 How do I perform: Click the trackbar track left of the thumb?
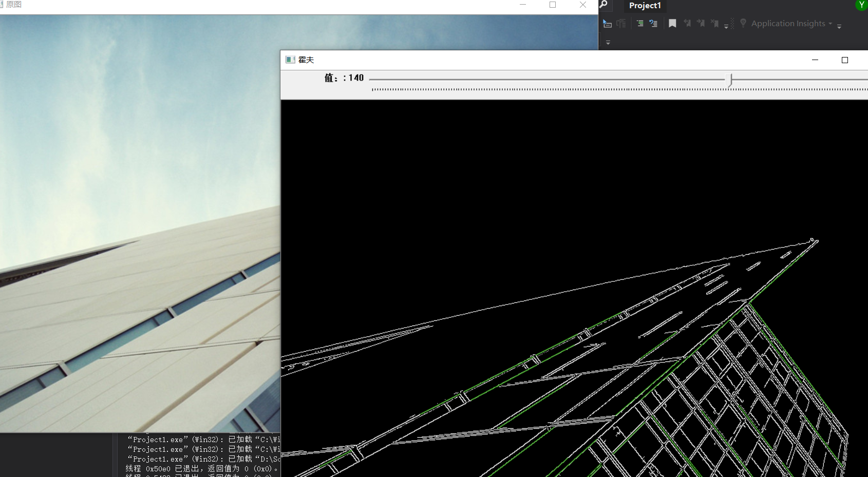(x=547, y=79)
